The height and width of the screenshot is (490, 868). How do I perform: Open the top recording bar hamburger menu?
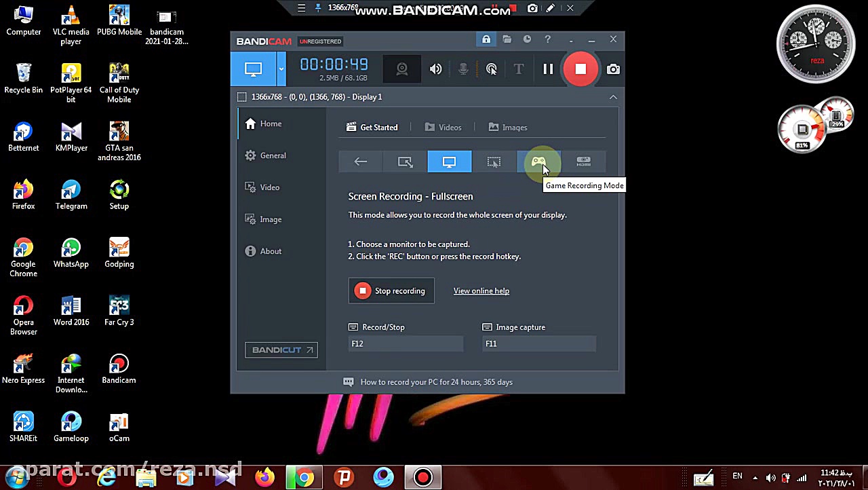click(x=302, y=8)
